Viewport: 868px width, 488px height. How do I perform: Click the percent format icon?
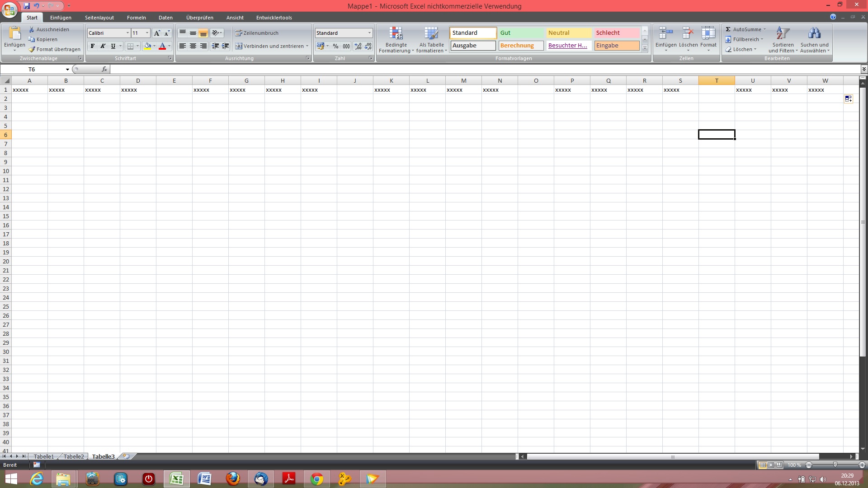pyautogui.click(x=335, y=46)
